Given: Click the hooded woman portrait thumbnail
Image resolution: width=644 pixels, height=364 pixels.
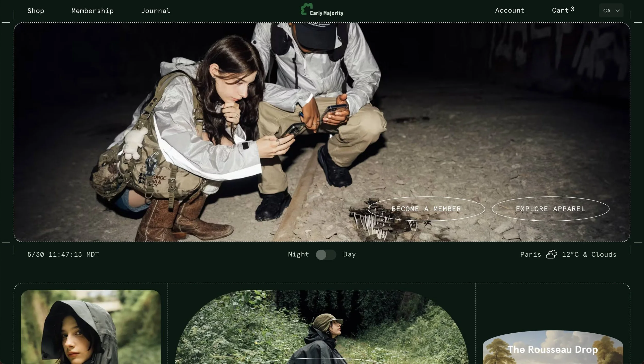Looking at the screenshot, I should pyautogui.click(x=91, y=327).
